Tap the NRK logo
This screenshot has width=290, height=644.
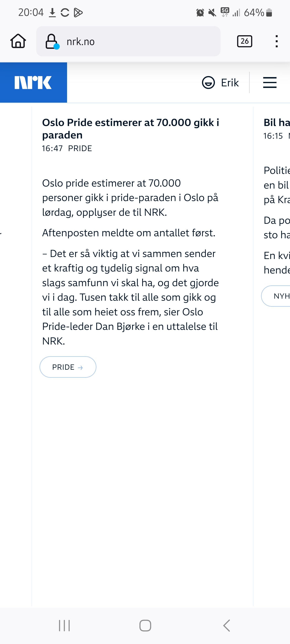coord(33,83)
